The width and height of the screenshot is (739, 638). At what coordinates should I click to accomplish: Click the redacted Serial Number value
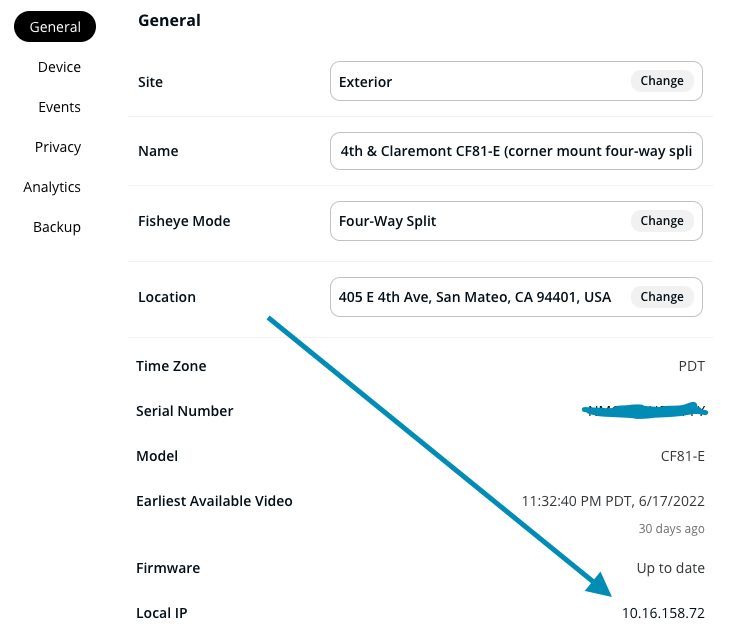pyautogui.click(x=645, y=411)
